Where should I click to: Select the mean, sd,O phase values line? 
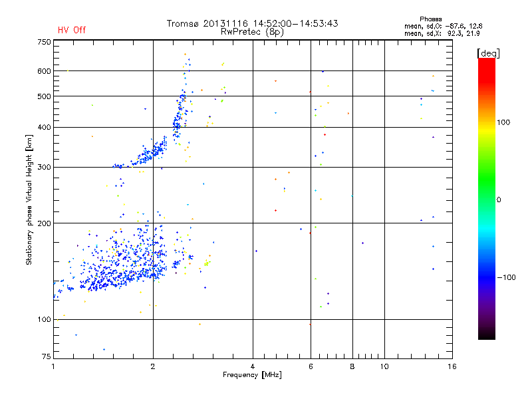click(x=442, y=26)
